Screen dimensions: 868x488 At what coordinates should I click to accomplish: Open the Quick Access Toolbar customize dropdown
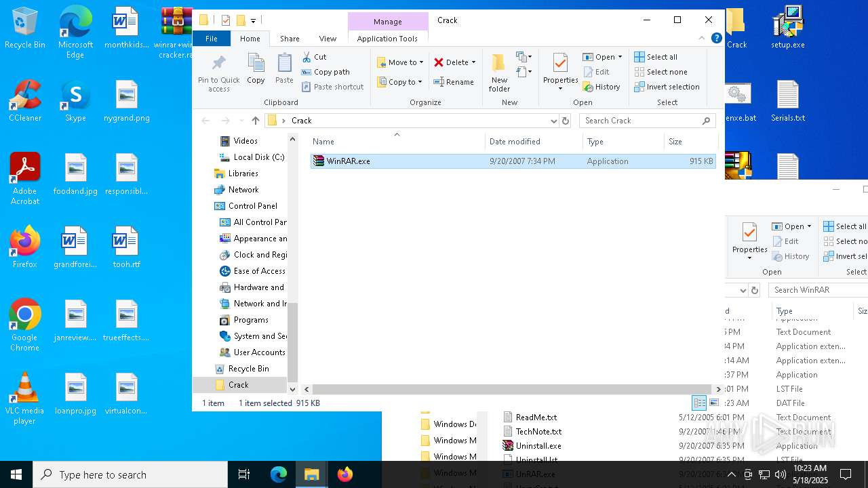tap(253, 21)
